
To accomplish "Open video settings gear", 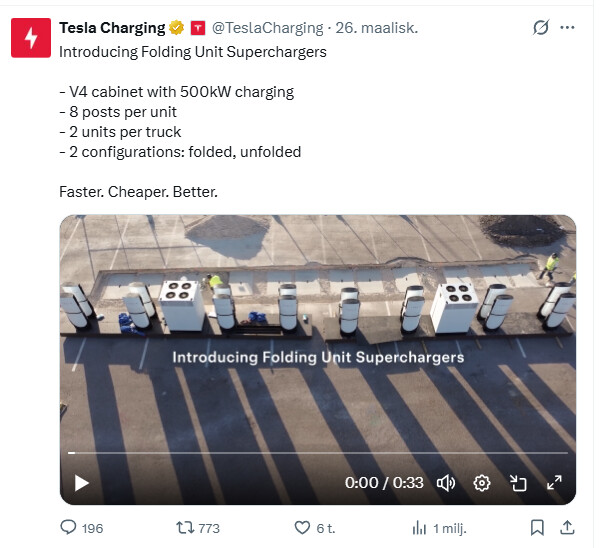I will tap(482, 483).
